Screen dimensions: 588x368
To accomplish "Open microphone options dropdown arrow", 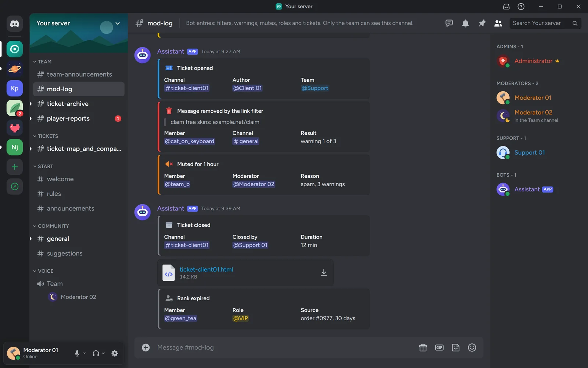I will click(85, 353).
